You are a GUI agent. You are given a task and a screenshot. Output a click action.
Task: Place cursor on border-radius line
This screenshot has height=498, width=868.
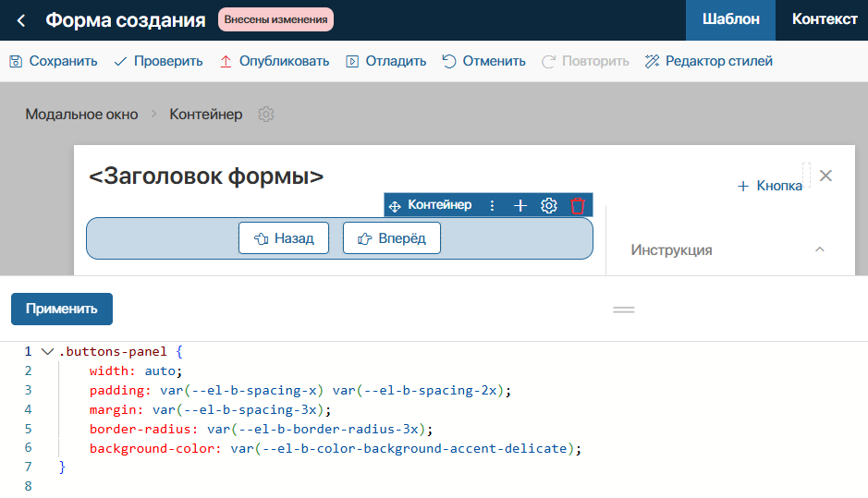(x=261, y=429)
